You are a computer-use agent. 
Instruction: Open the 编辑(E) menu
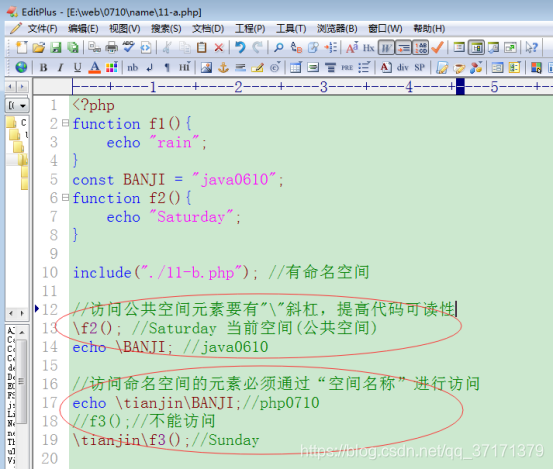(x=83, y=29)
